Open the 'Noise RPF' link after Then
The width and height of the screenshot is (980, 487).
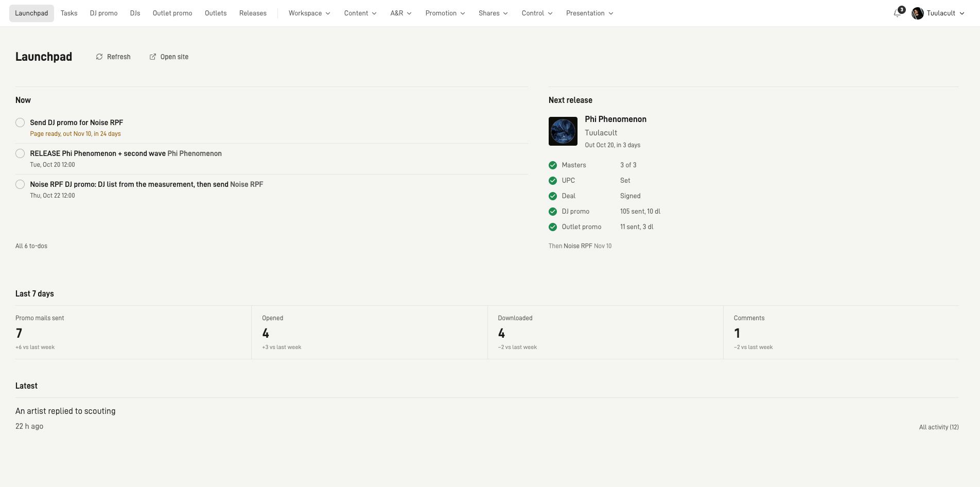pyautogui.click(x=577, y=246)
